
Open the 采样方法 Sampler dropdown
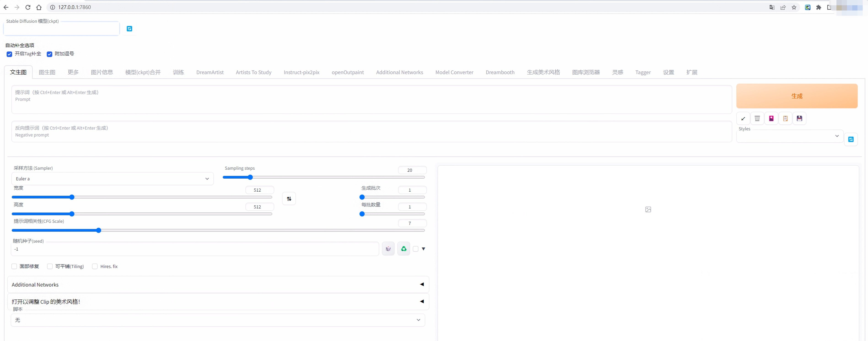[113, 179]
